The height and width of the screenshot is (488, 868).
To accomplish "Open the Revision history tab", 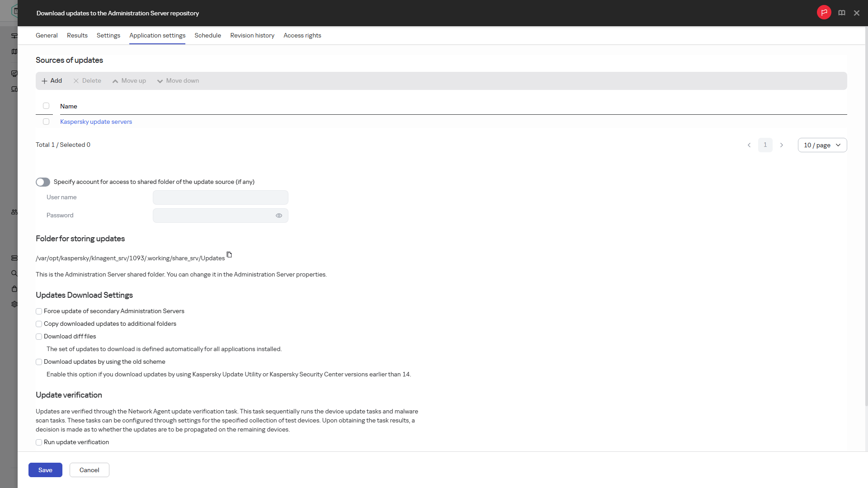I will [252, 35].
